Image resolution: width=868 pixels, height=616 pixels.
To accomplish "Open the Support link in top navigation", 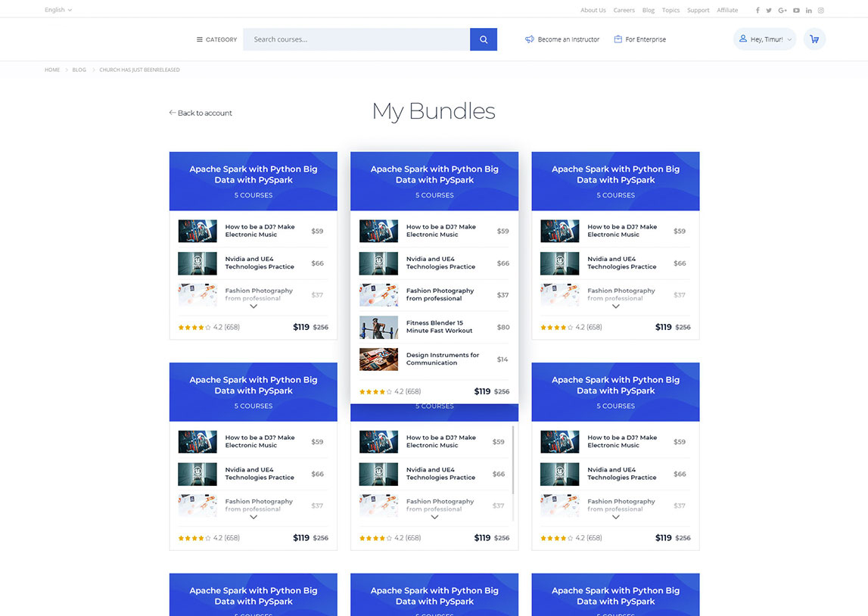I will point(698,11).
